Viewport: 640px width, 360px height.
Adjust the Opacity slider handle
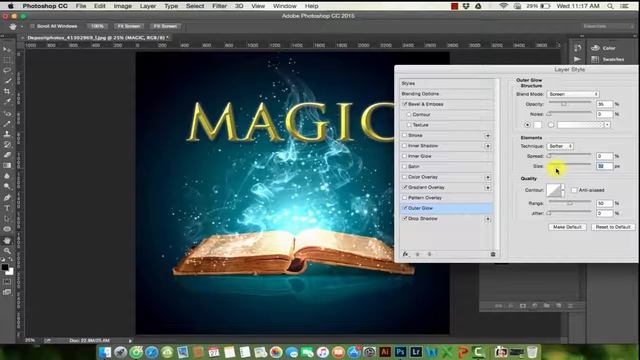click(x=564, y=104)
